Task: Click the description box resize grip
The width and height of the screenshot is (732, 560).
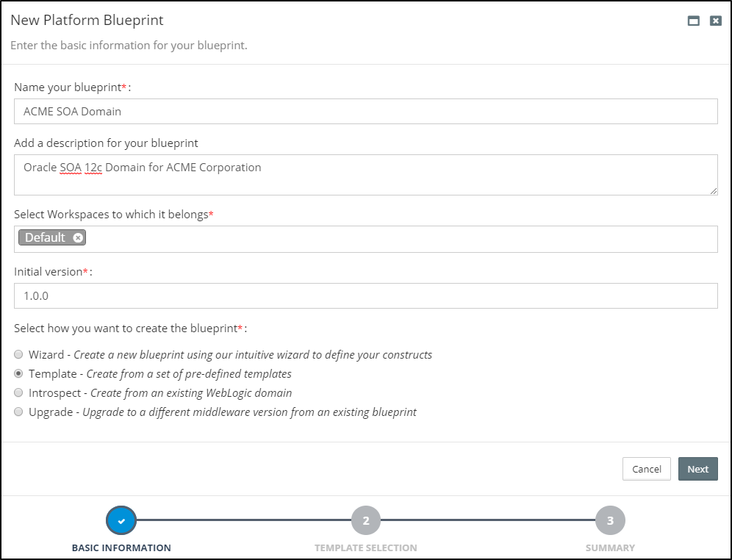Action: click(x=714, y=192)
